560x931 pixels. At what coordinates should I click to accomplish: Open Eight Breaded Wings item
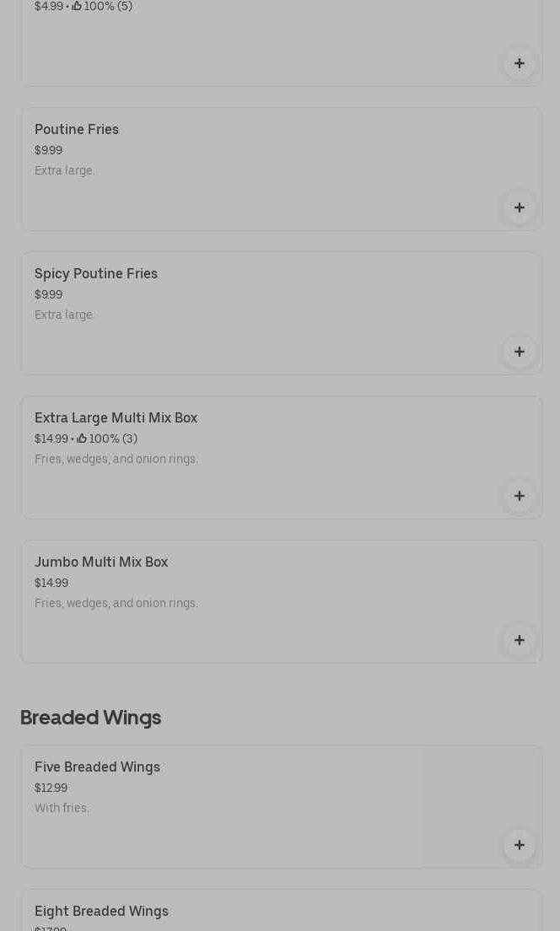click(x=101, y=911)
